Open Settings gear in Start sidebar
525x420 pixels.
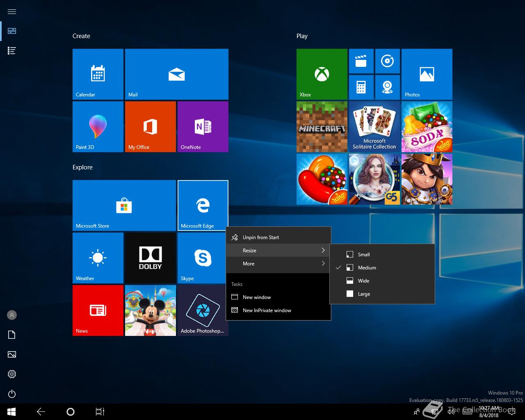click(x=12, y=374)
